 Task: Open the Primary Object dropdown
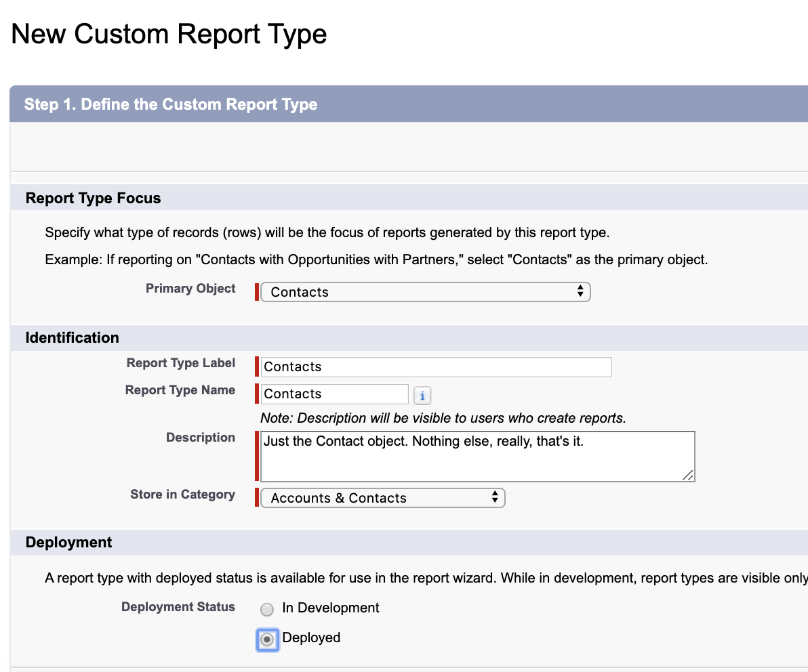pyautogui.click(x=426, y=292)
